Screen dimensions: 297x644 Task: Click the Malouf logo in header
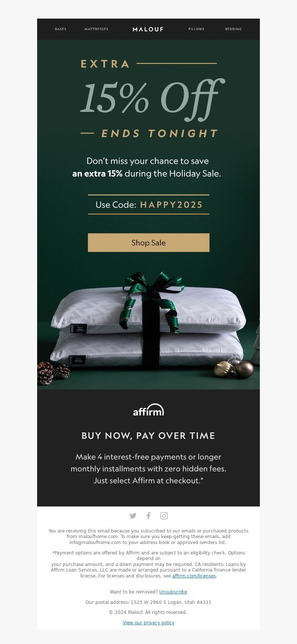point(148,29)
